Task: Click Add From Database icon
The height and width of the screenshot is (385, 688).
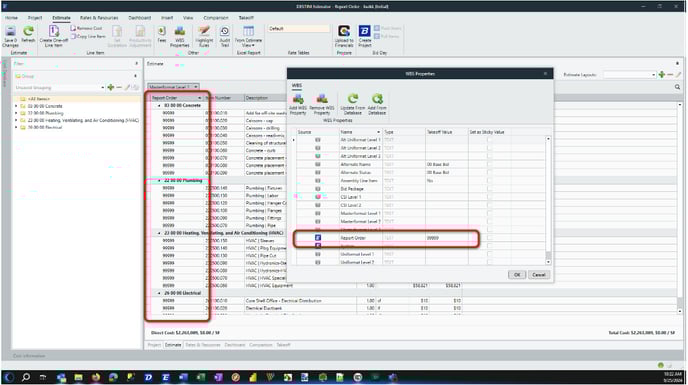Action: point(377,104)
